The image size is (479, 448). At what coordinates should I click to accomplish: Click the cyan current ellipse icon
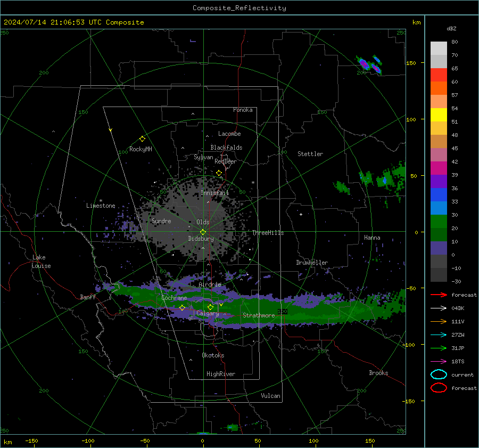(x=439, y=374)
